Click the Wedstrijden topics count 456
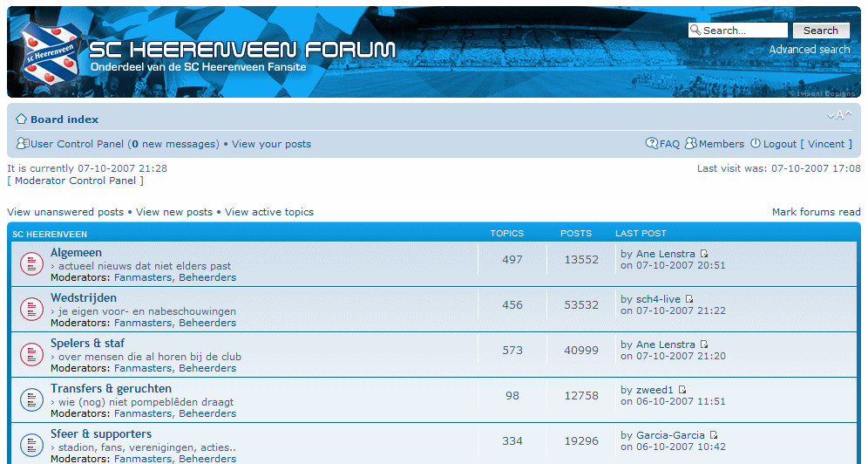The height and width of the screenshot is (464, 868). point(512,304)
